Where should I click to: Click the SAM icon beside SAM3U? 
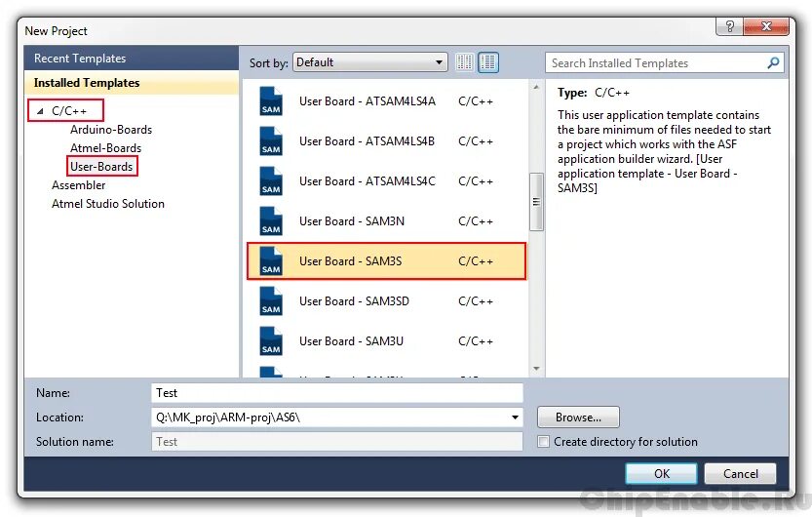271,340
